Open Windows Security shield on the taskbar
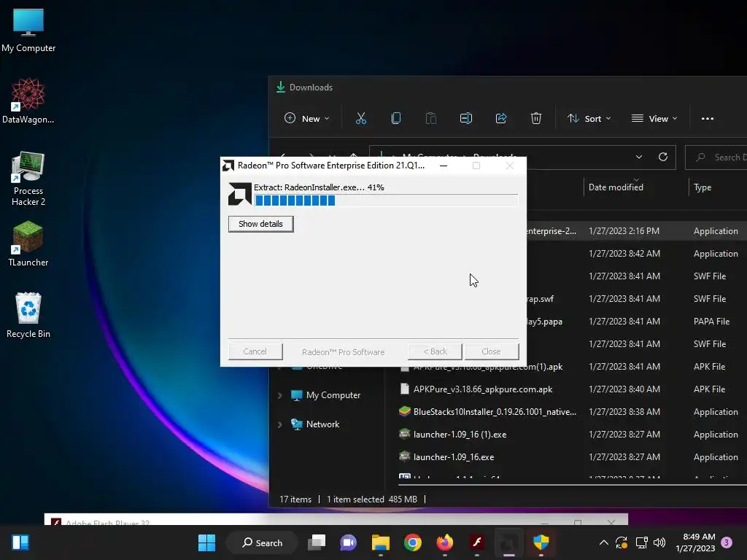747x560 pixels. (541, 542)
